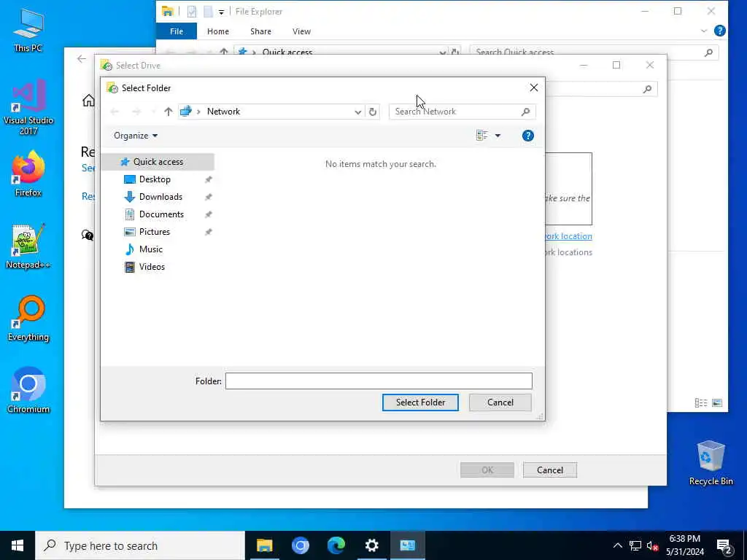The width and height of the screenshot is (747, 560).
Task: Click the Folder name input field
Action: coord(379,381)
